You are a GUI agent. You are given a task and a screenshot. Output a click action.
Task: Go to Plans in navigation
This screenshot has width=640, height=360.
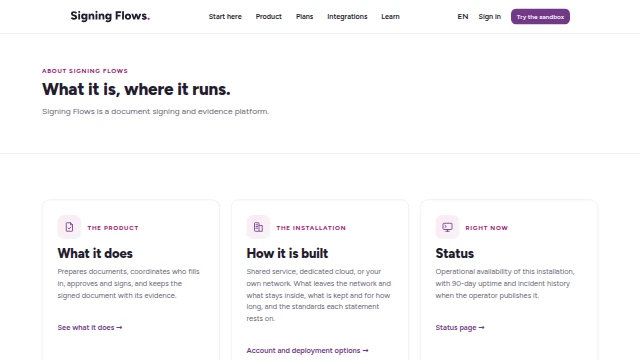tap(304, 17)
